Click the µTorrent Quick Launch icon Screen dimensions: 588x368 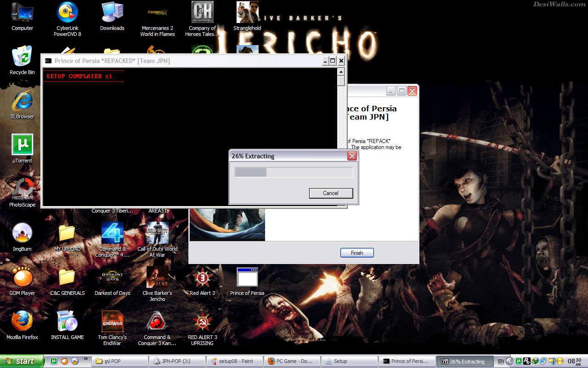(x=54, y=361)
